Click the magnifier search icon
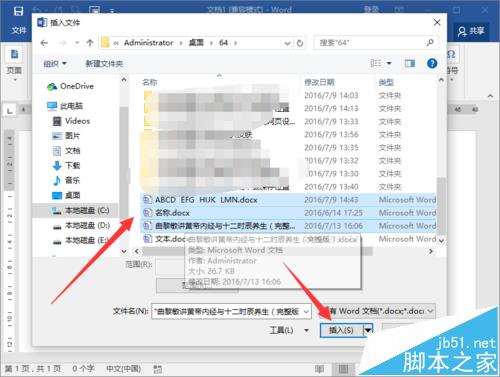Screen dimensions: 500x377 coord(430,42)
